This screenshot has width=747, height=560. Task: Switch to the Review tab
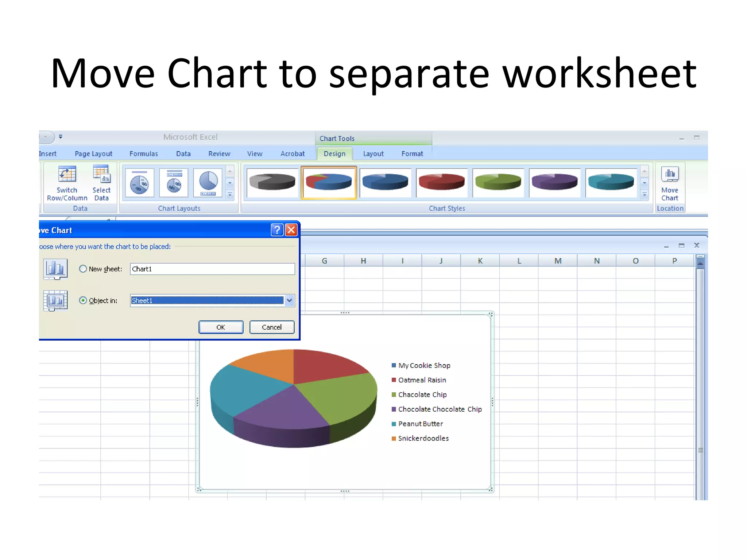click(219, 154)
